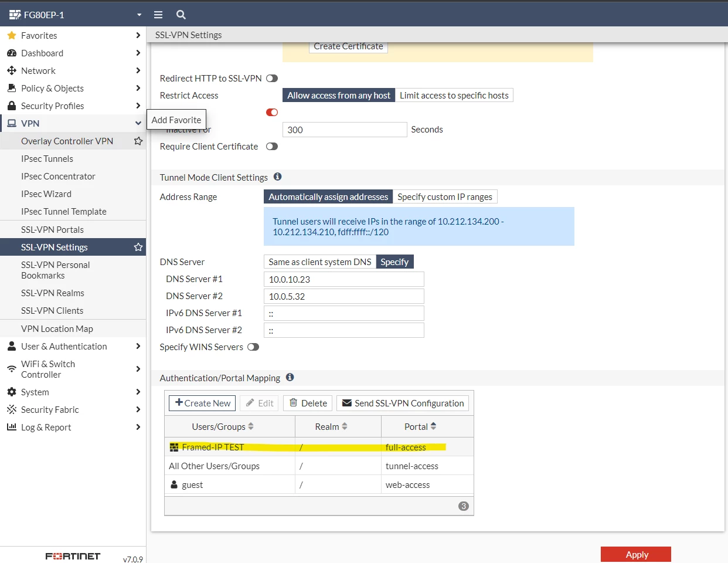Choose Specify custom IP ranges option
The image size is (728, 563).
pyautogui.click(x=445, y=196)
